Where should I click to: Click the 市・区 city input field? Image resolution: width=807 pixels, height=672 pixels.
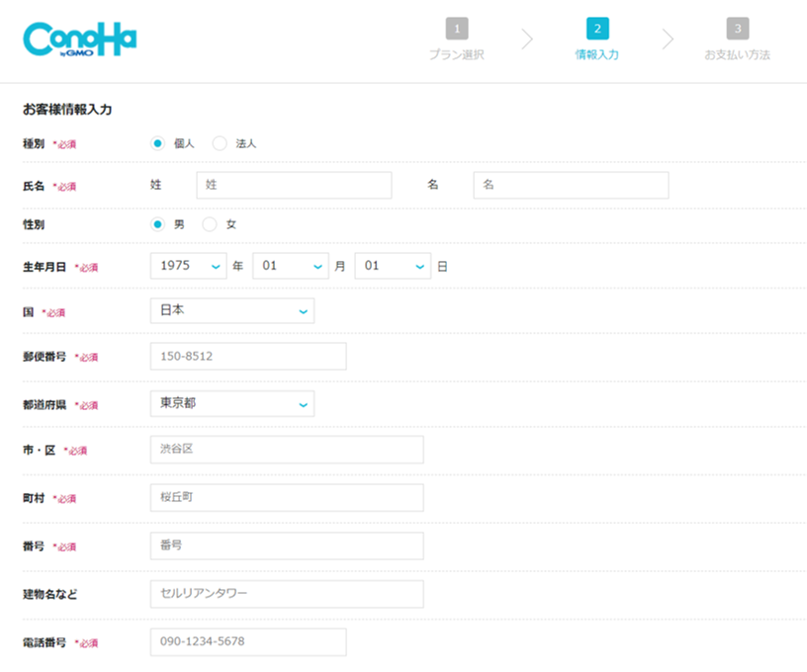pos(287,450)
